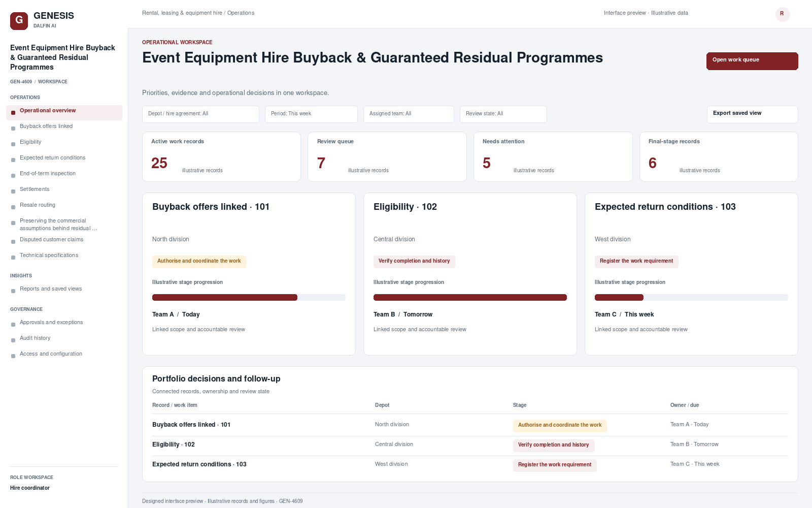Click the Active work records card
Screen dimensions: 812x508
221,156
